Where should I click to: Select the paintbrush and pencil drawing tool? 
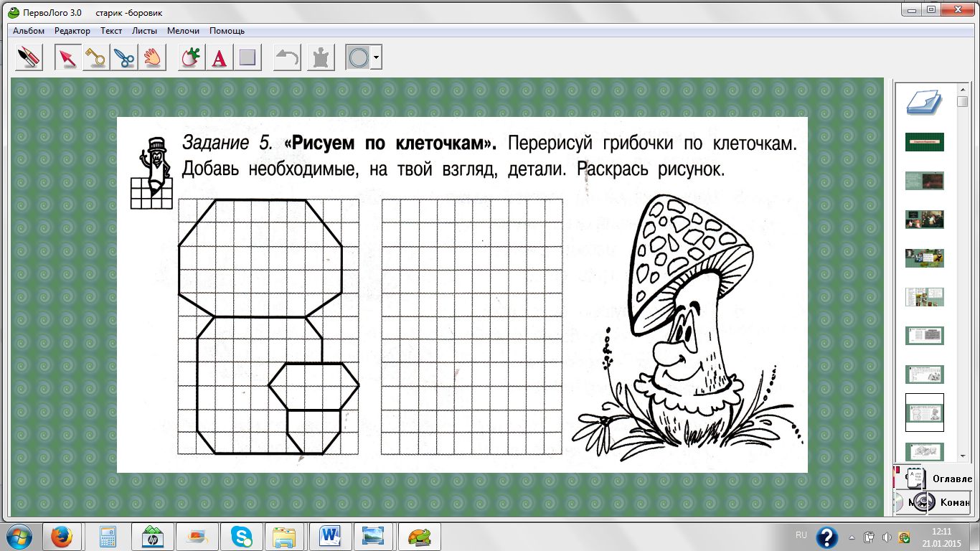[x=29, y=57]
